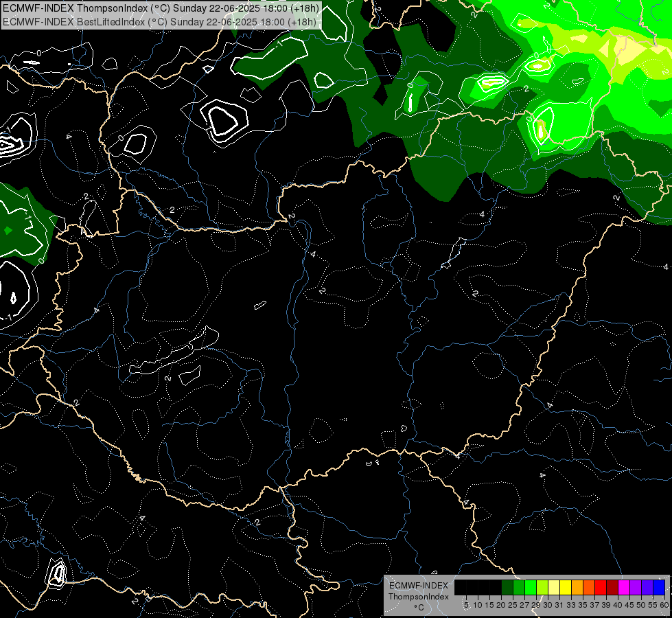Click the ThompsonIndex title line at top
The width and height of the screenshot is (672, 618).
(161, 8)
